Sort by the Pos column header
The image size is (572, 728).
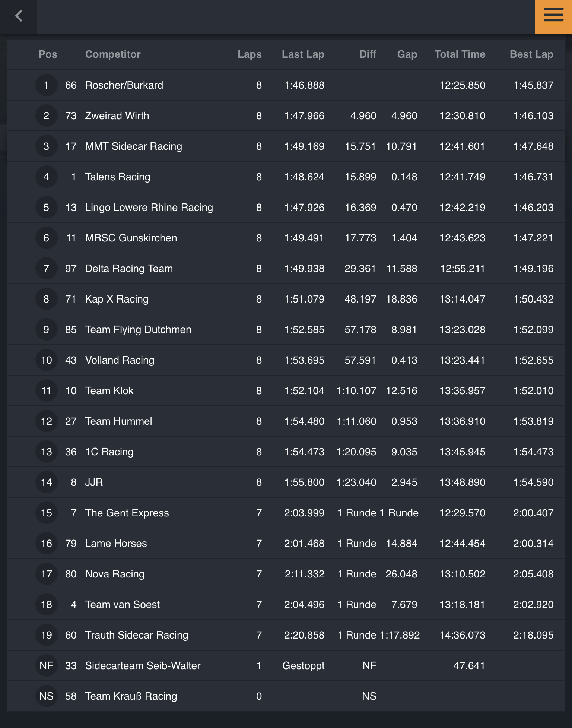tap(48, 54)
